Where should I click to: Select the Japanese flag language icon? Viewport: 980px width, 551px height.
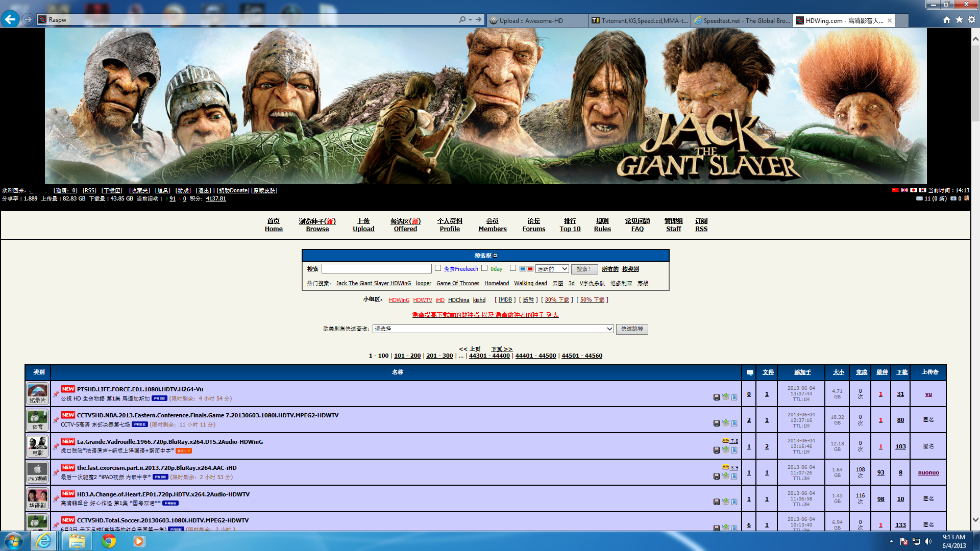pos(913,190)
